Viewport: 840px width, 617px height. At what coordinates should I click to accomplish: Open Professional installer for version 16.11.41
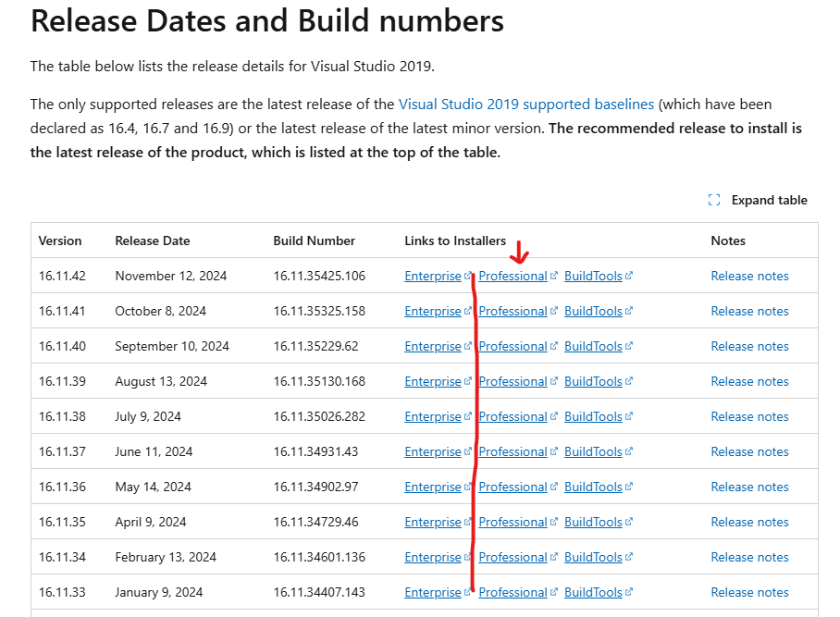[x=513, y=311]
